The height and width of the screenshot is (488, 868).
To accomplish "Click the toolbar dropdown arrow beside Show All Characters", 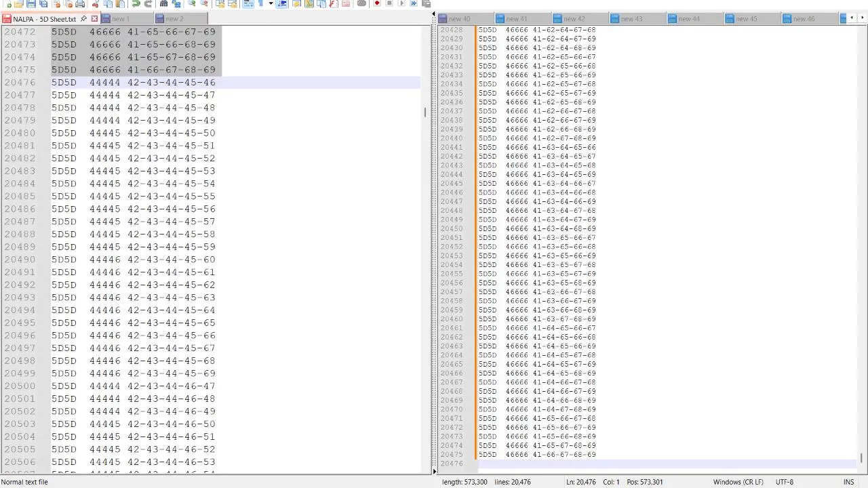I will pyautogui.click(x=271, y=3).
